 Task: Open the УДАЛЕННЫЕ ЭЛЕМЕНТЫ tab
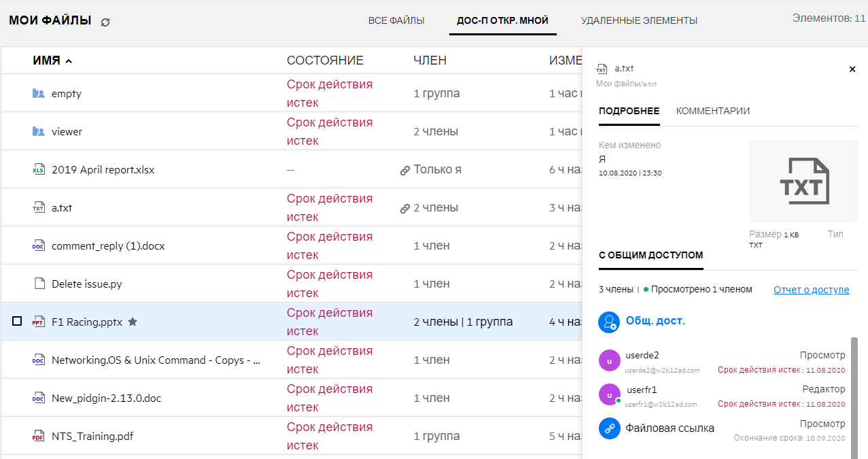tap(639, 20)
